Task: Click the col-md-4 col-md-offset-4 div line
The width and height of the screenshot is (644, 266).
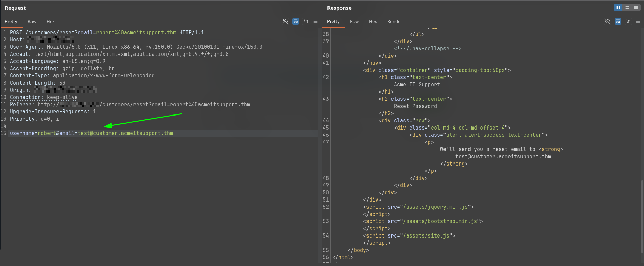Action: click(x=452, y=128)
